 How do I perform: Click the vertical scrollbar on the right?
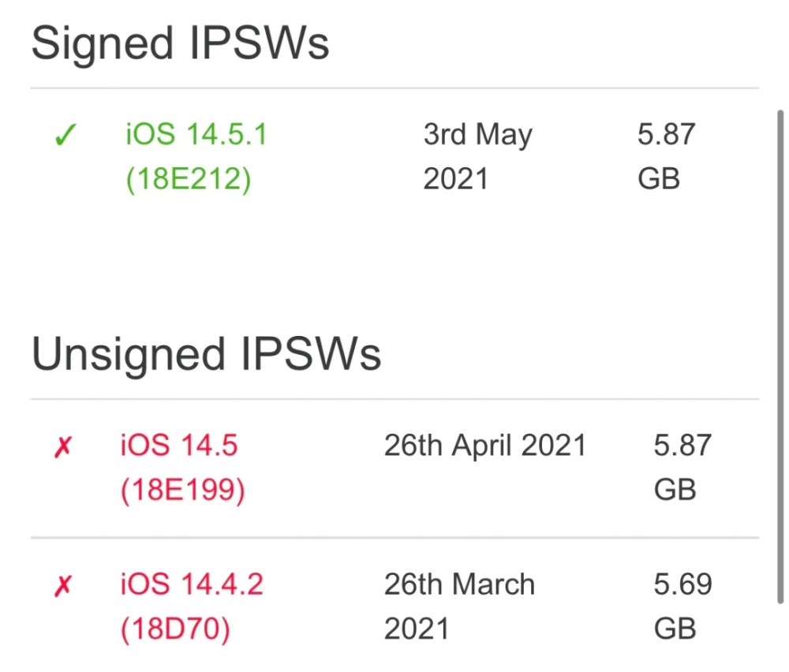pyautogui.click(x=780, y=357)
